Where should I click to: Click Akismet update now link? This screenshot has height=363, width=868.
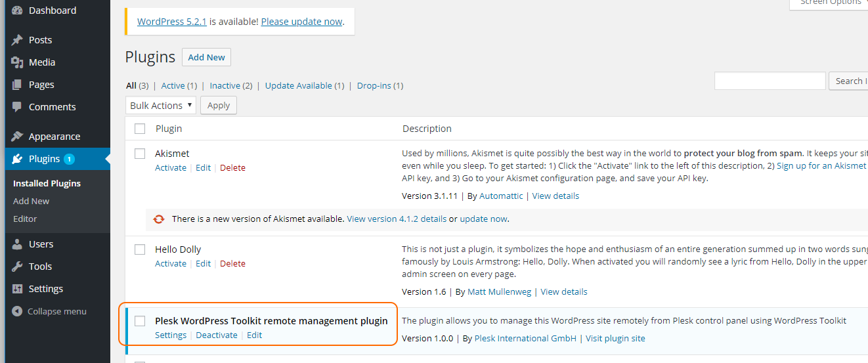click(x=483, y=219)
